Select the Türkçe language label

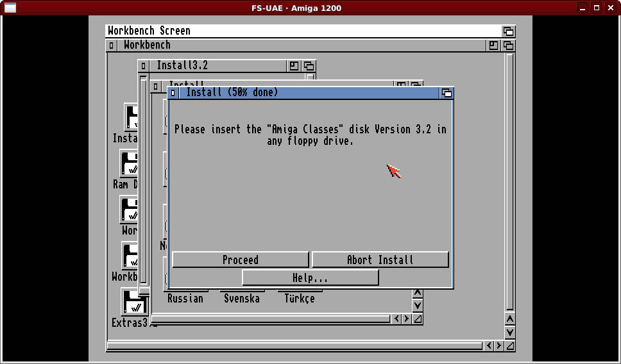pyautogui.click(x=300, y=299)
